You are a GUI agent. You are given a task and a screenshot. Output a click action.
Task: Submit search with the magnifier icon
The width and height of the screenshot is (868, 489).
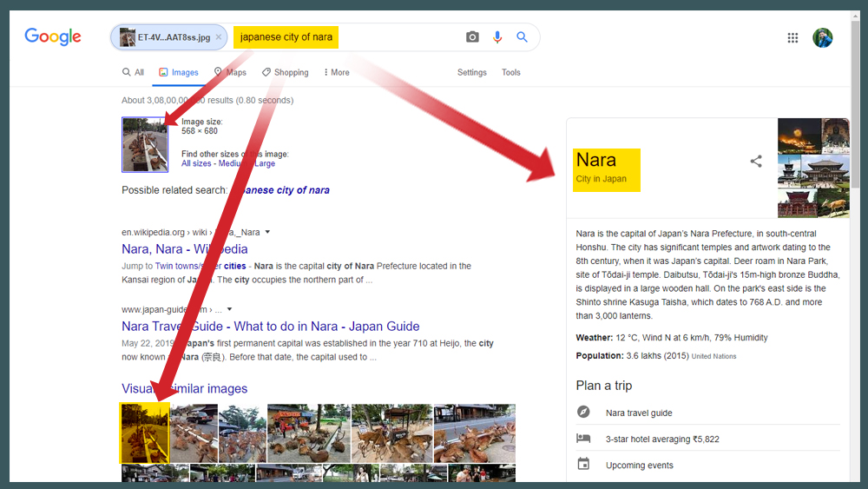522,37
